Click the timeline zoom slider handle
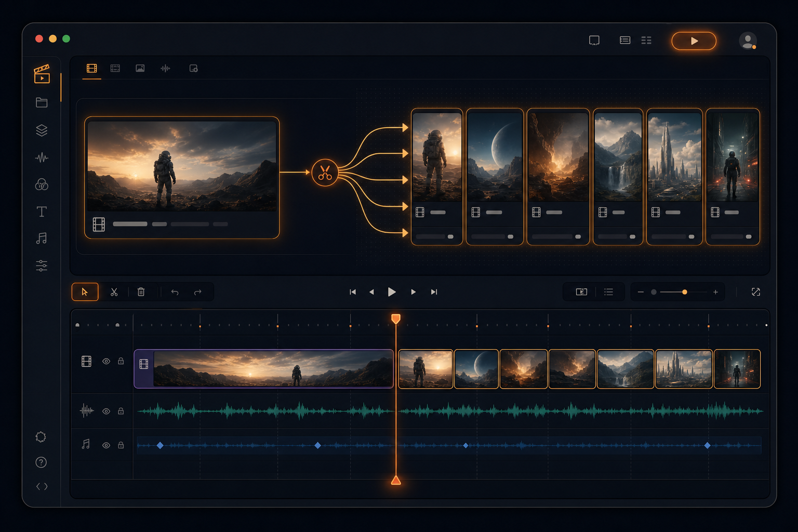The height and width of the screenshot is (532, 798). coord(685,292)
